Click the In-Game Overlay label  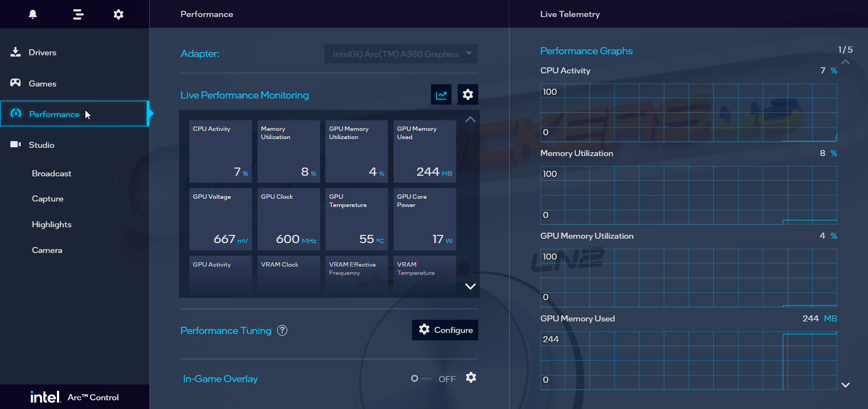(x=221, y=379)
